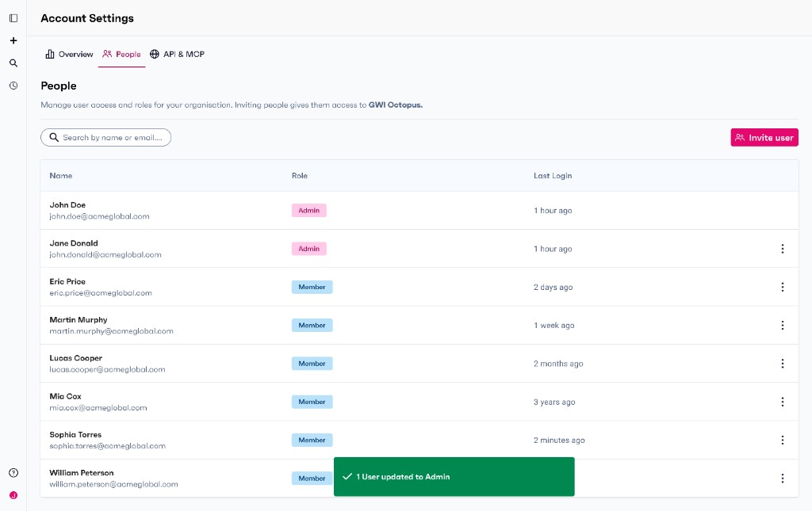Open search from the sidebar magnifier icon

click(13, 63)
